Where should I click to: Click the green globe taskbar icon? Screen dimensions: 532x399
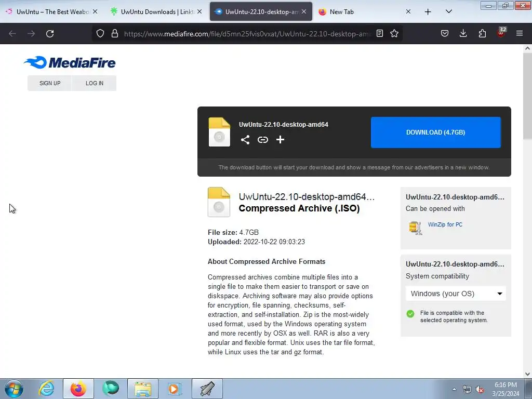[x=111, y=389]
